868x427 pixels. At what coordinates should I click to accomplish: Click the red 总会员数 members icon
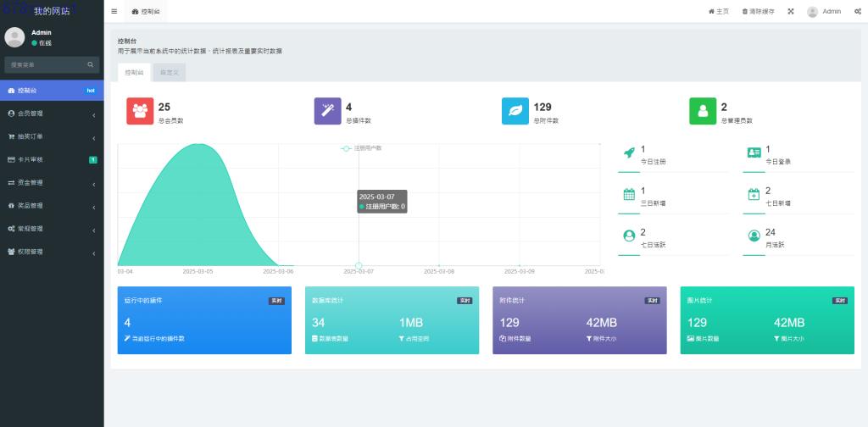pos(140,112)
